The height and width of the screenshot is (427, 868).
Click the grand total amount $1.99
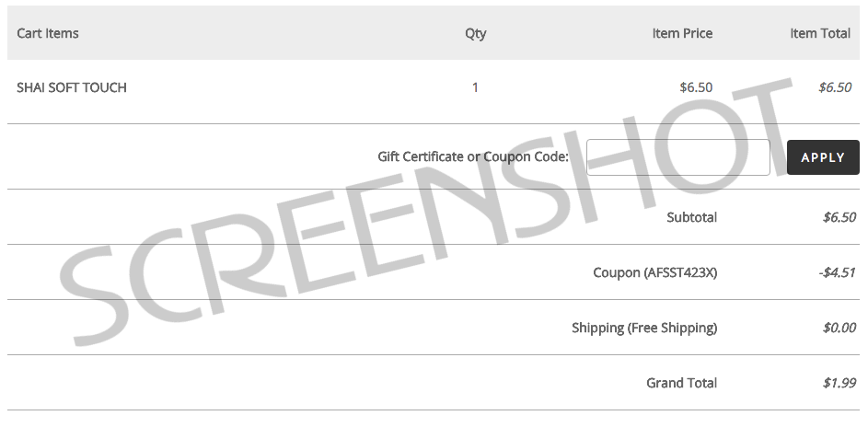tap(839, 383)
